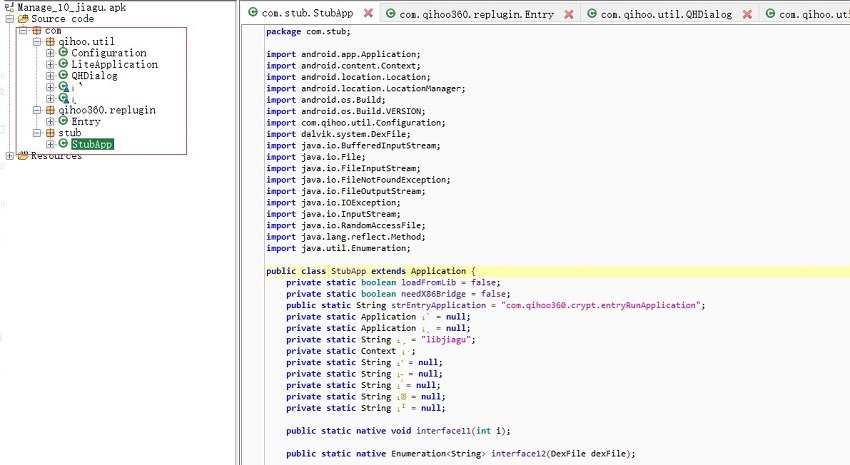Expand the Entry class node
Screen dimensions: 850x465
coord(50,121)
